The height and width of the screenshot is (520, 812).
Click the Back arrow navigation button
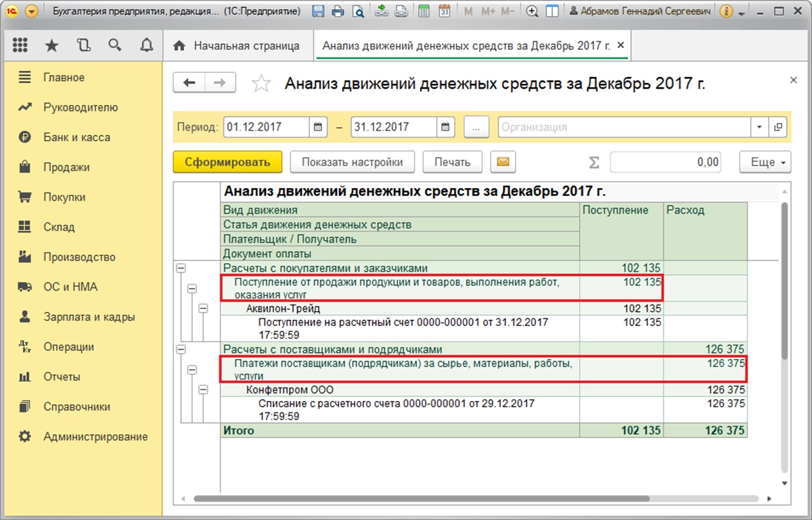pyautogui.click(x=189, y=82)
